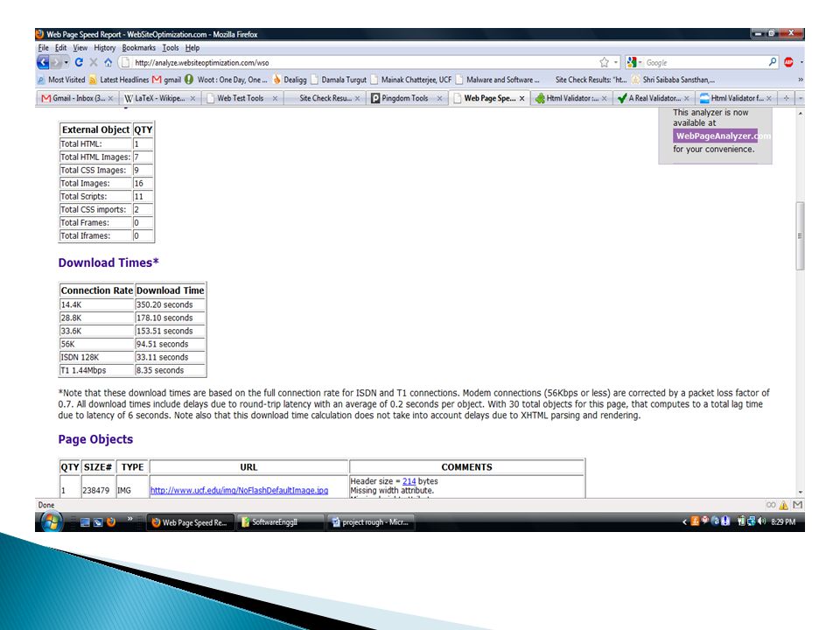Click Show Desktop quick launch icon
The width and height of the screenshot is (840, 630).
(85, 521)
